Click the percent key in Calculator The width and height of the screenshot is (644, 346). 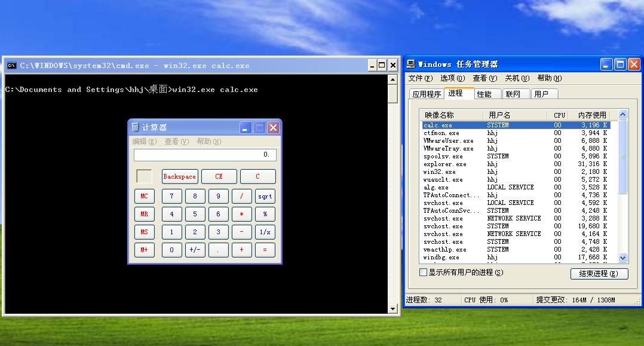(265, 214)
